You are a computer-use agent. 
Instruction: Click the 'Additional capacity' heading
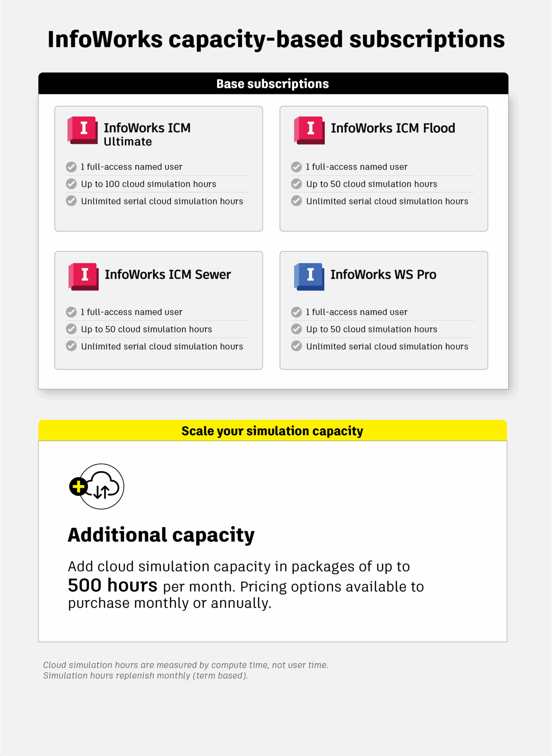tap(161, 535)
